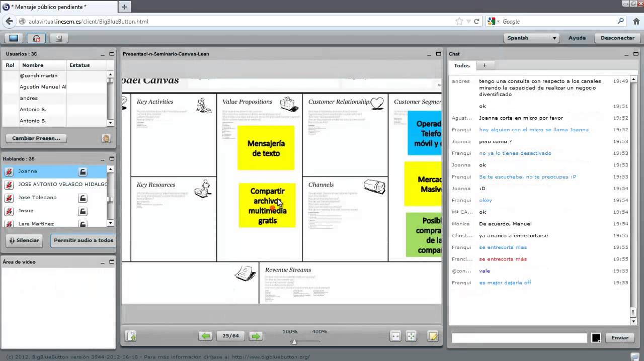The image size is (644, 361).
Task: Sort users by Nombre column header
Action: tap(43, 65)
